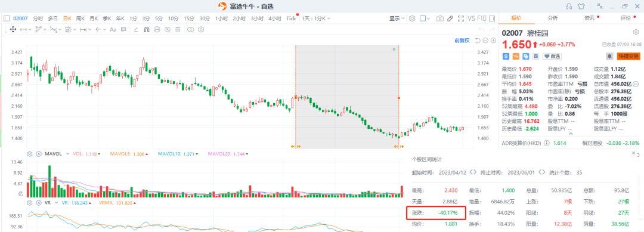Open quote panel settings gear
The height and width of the screenshot is (232, 644).
point(636,32)
